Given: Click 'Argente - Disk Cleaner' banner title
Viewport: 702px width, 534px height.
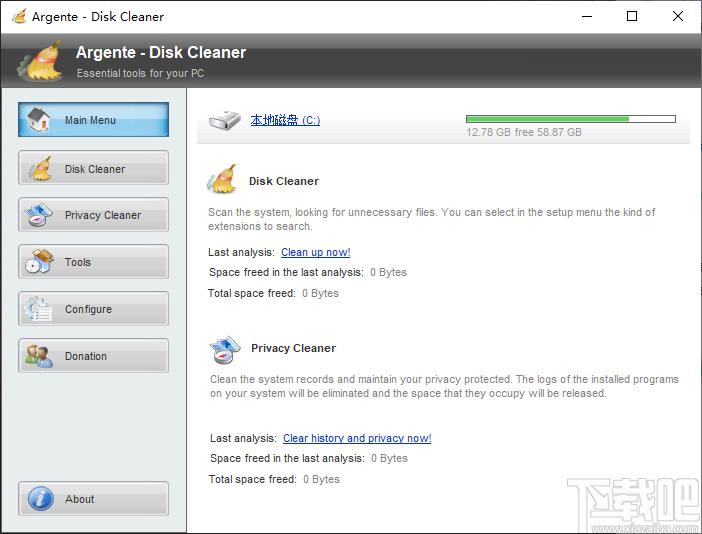Looking at the screenshot, I should tap(161, 52).
